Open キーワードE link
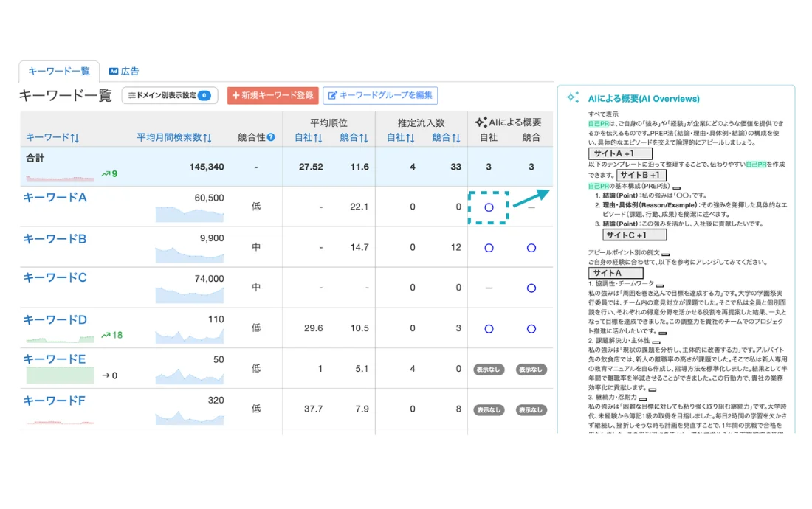This screenshot has height=509, width=812. tap(55, 359)
